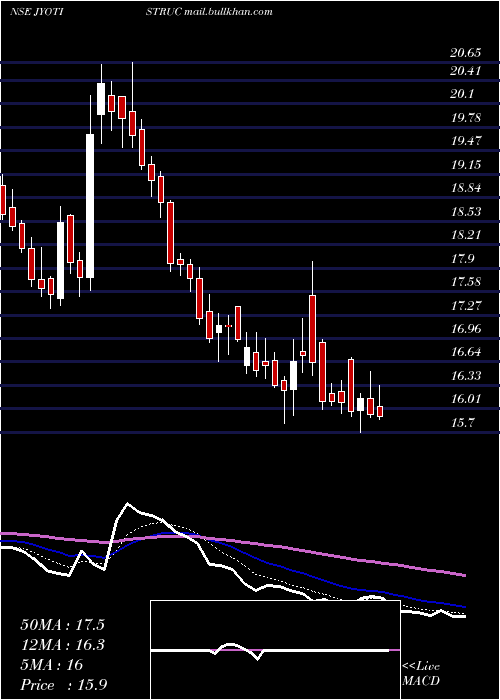Click the 12MA : 16.3 readout
Image resolution: width=500 pixels, height=700 pixels.
click(x=62, y=645)
